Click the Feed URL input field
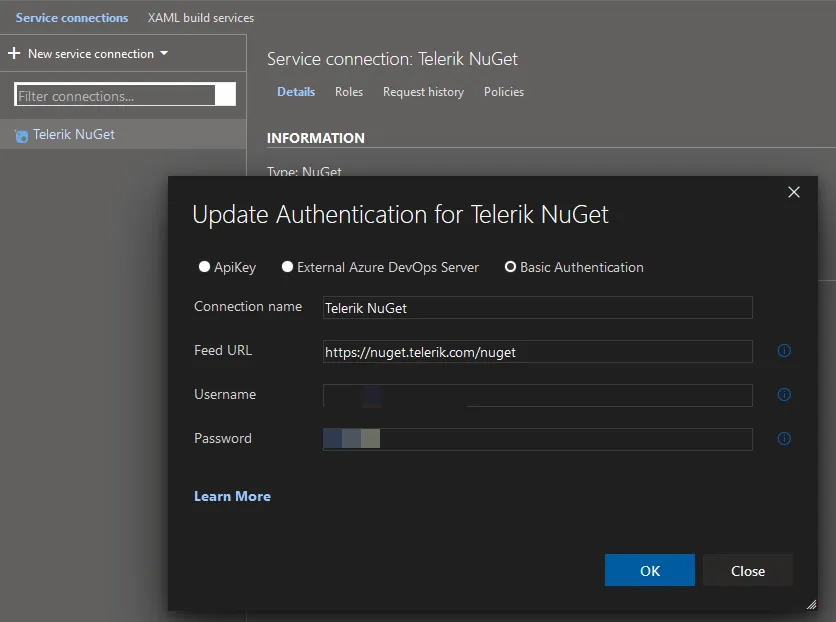The width and height of the screenshot is (836, 622). (x=537, y=352)
